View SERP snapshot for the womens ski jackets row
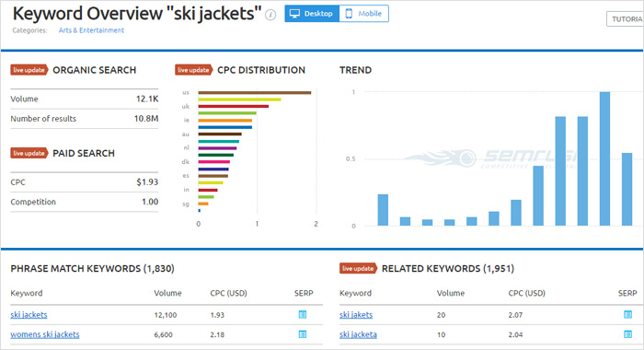 (303, 334)
